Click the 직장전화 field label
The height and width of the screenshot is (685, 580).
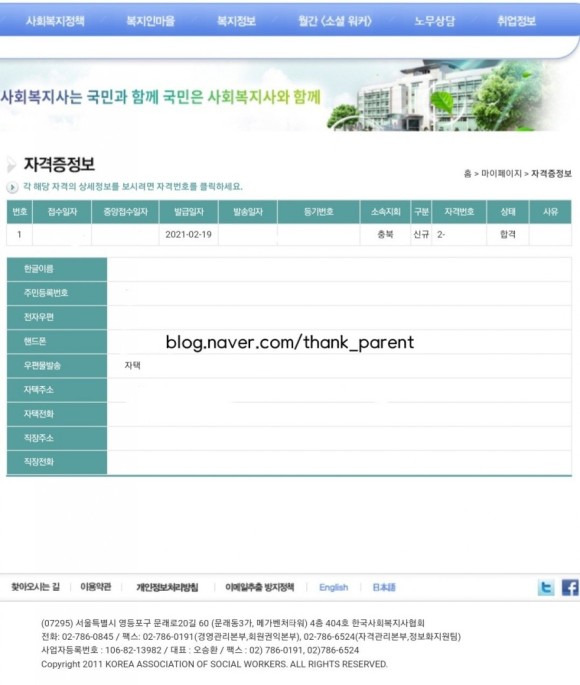[57, 462]
